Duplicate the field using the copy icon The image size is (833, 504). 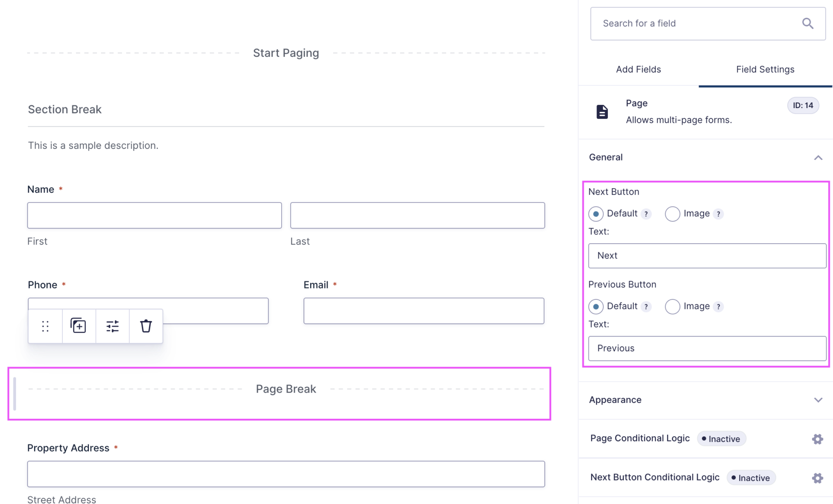click(79, 326)
